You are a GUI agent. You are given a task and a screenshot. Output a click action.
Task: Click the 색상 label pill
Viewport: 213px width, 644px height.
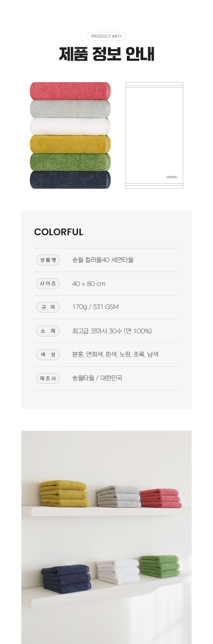pyautogui.click(x=48, y=355)
